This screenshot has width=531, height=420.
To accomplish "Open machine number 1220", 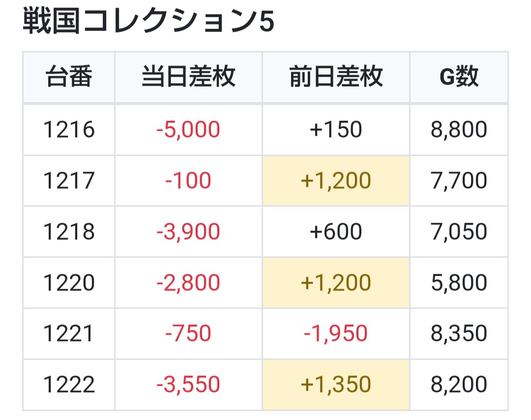I will [x=69, y=282].
